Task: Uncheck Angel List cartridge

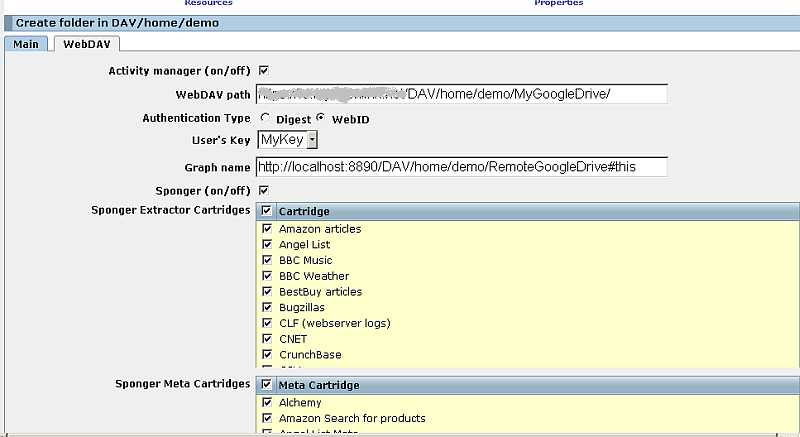Action: [267, 244]
